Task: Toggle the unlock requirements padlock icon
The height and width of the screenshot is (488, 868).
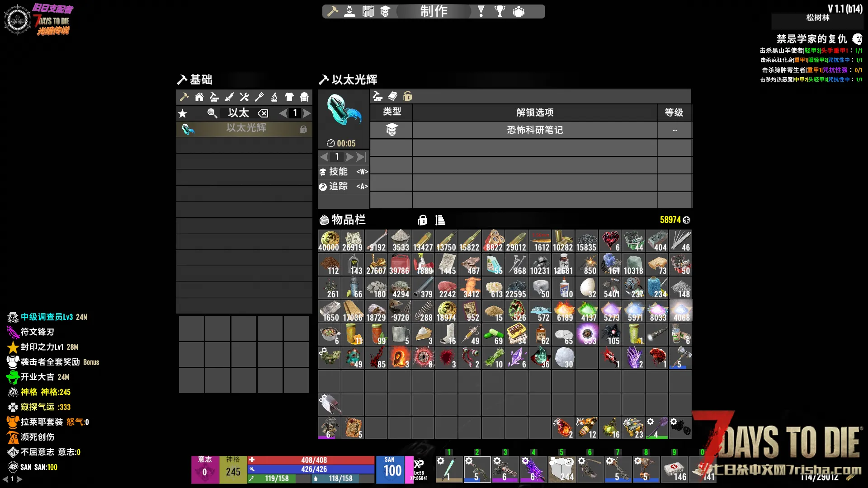Action: pos(407,96)
